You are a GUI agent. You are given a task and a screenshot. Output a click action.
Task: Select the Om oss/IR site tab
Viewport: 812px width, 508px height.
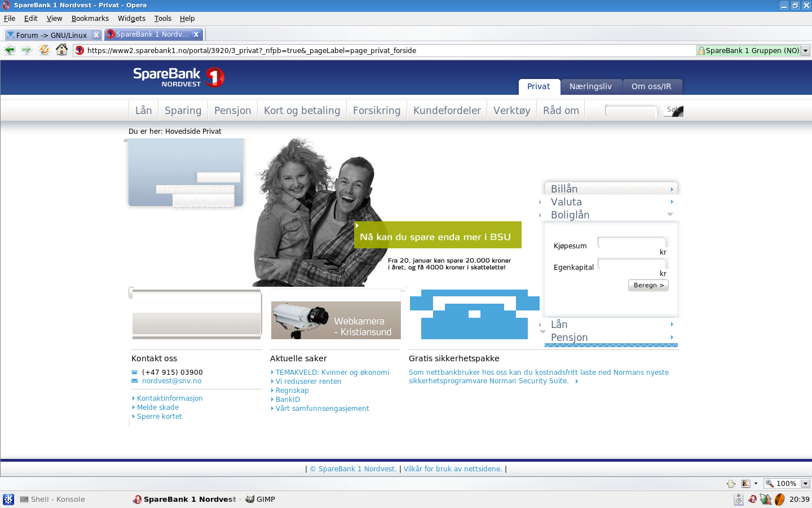[x=651, y=86]
